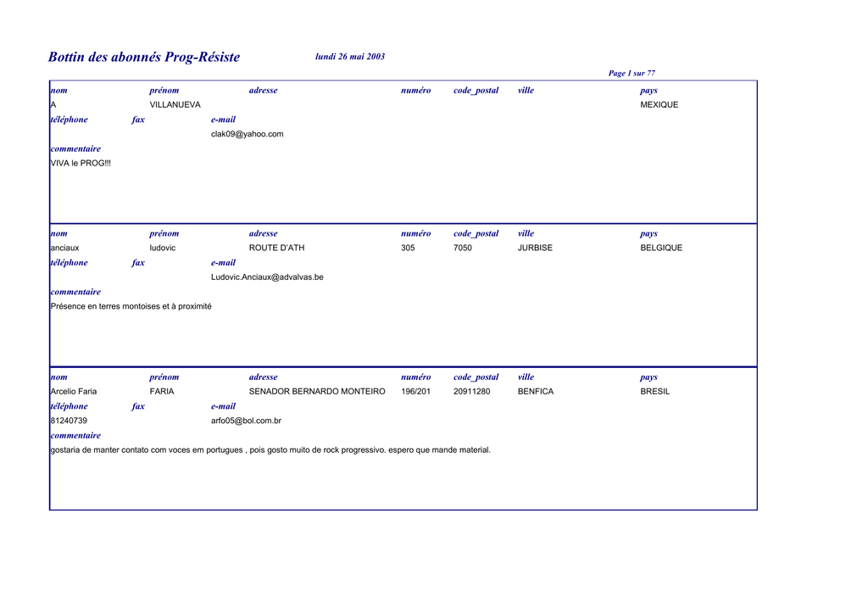Click the email arfo05@bol.com.br
Screen dimensions: 868x614
[247, 421]
